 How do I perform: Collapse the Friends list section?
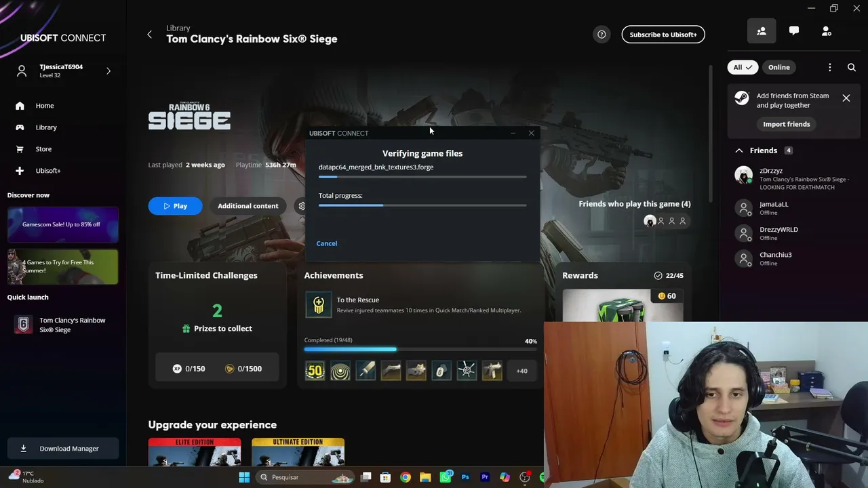pos(739,150)
